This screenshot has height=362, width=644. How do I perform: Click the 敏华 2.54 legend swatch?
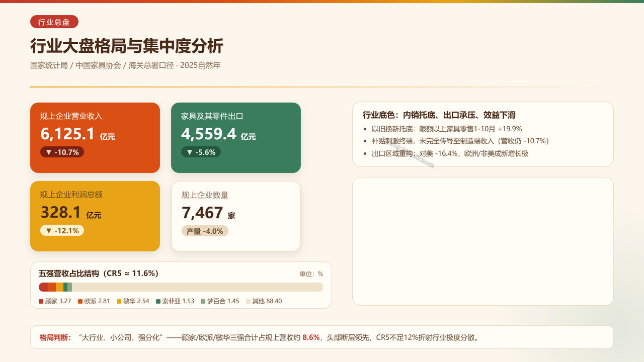click(x=119, y=301)
